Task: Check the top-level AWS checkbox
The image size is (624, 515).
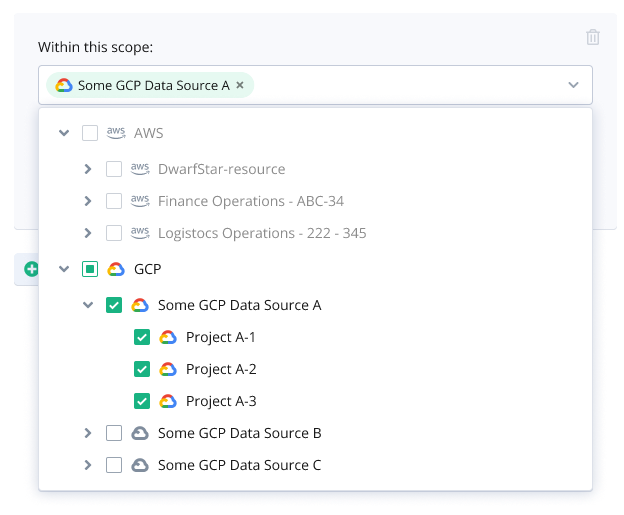Action: pyautogui.click(x=90, y=133)
